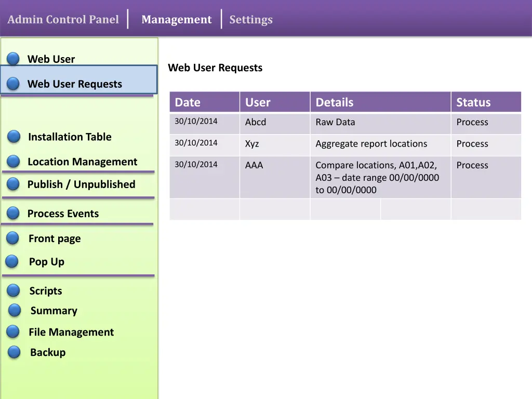The image size is (532, 399).
Task: Click Process status for user Abcd
Action: tap(472, 123)
